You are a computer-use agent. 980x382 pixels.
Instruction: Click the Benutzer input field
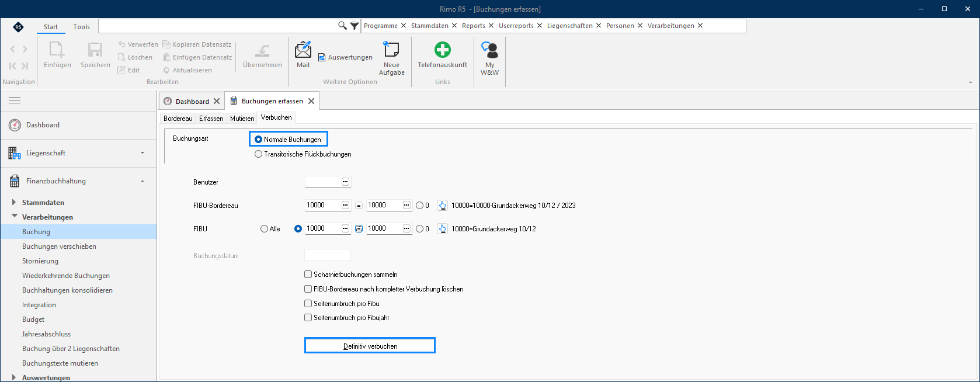(x=322, y=182)
